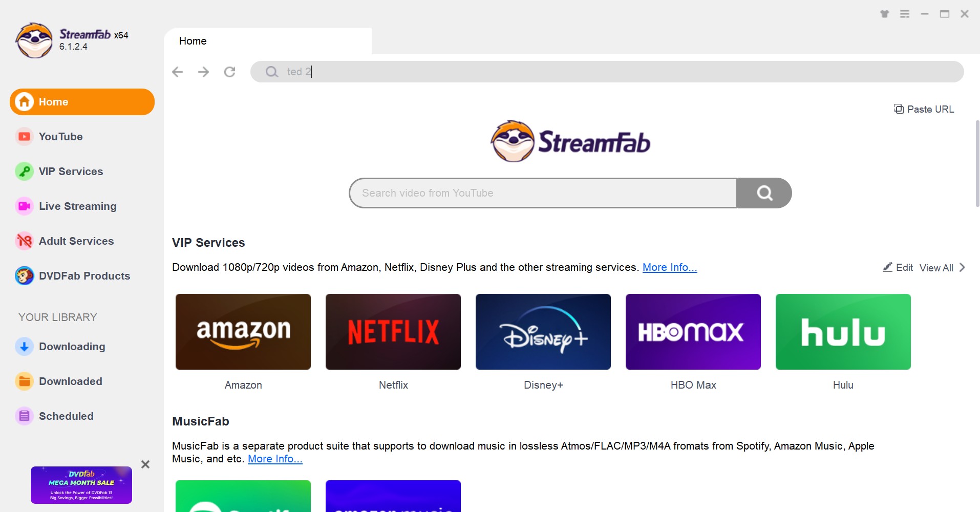The image size is (980, 512).
Task: Open the Home sidebar item
Action: tap(82, 102)
